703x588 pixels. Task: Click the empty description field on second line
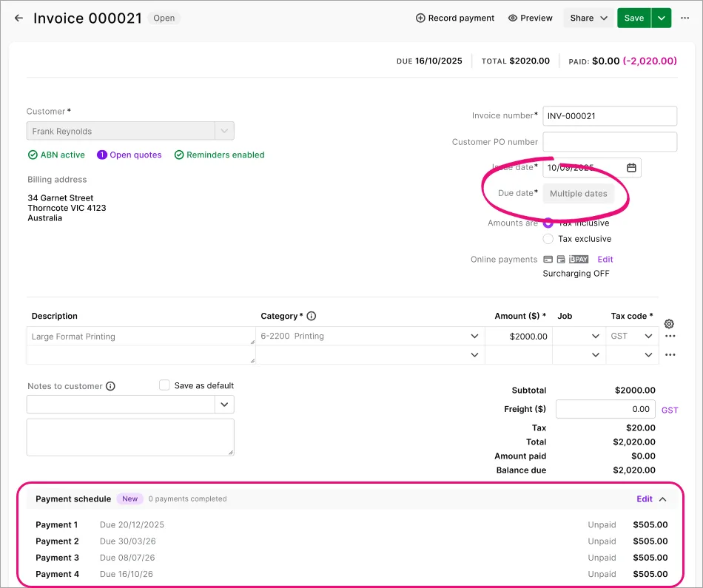[141, 355]
